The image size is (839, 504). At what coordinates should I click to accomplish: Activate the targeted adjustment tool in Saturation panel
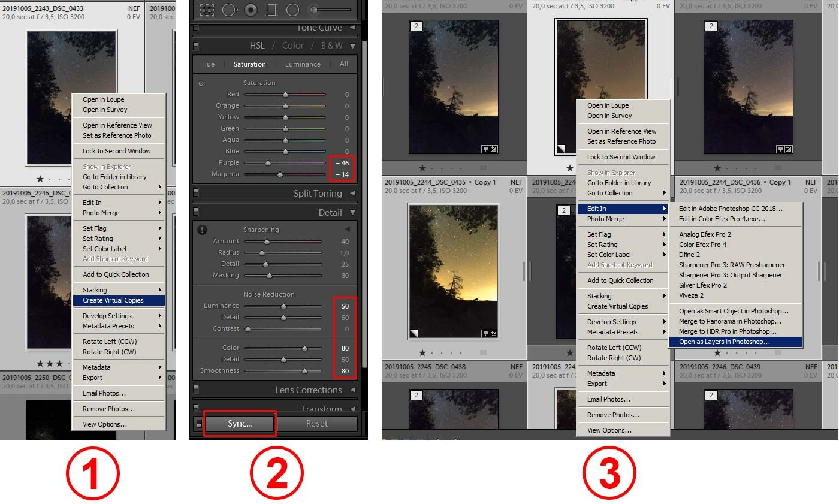click(x=200, y=83)
